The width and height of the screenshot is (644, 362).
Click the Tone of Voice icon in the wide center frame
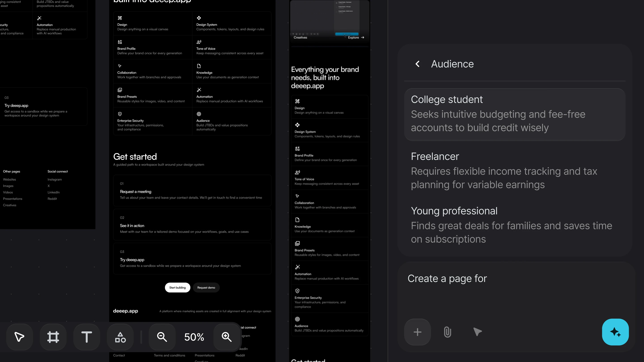(x=199, y=42)
